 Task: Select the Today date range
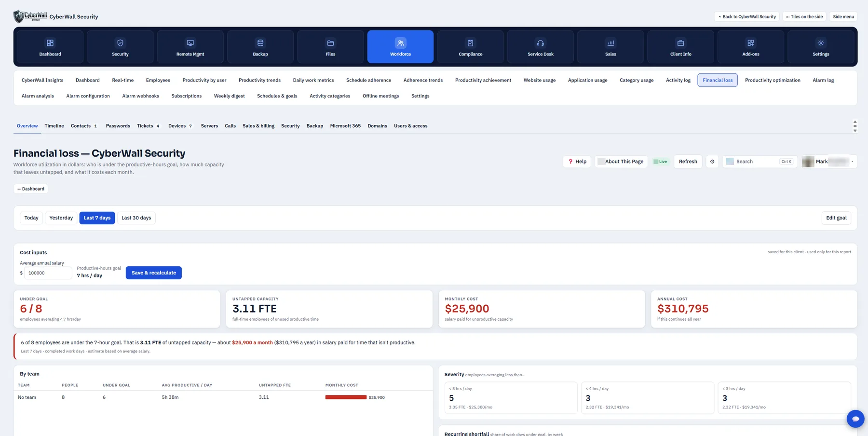tap(31, 218)
